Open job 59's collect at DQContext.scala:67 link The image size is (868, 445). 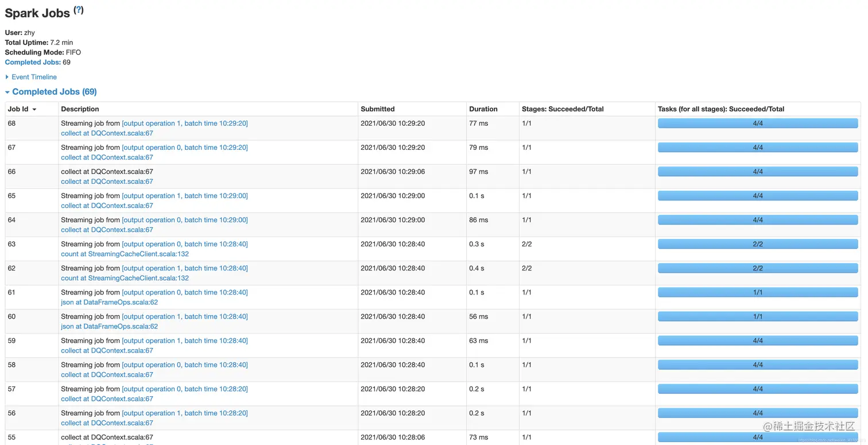point(107,350)
